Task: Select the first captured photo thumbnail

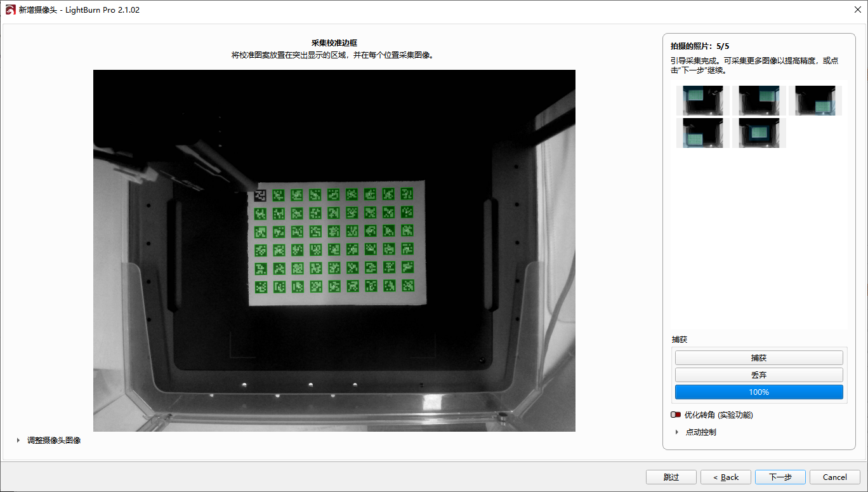Action: pyautogui.click(x=703, y=100)
